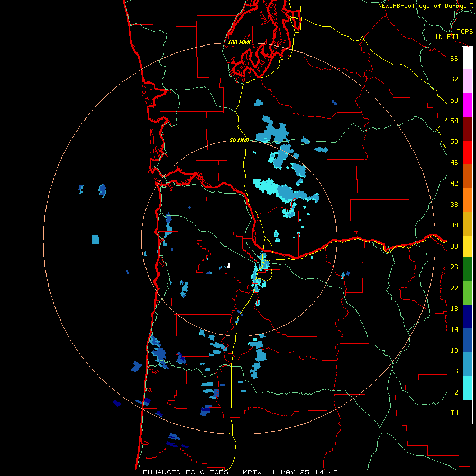Click legend value 22
476x476 pixels.
click(454, 288)
